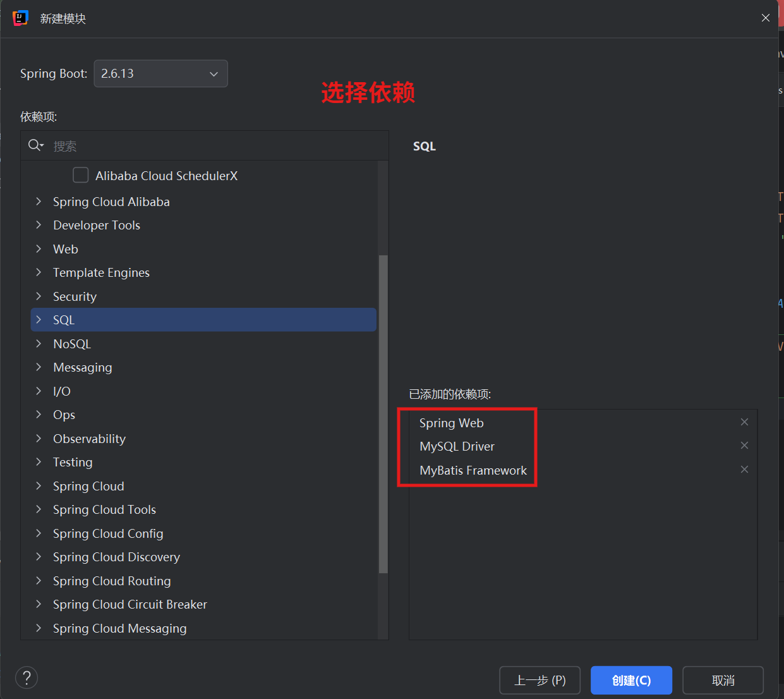784x699 pixels.
Task: Remove MyBatis Framework dependency with its X
Action: pyautogui.click(x=744, y=470)
